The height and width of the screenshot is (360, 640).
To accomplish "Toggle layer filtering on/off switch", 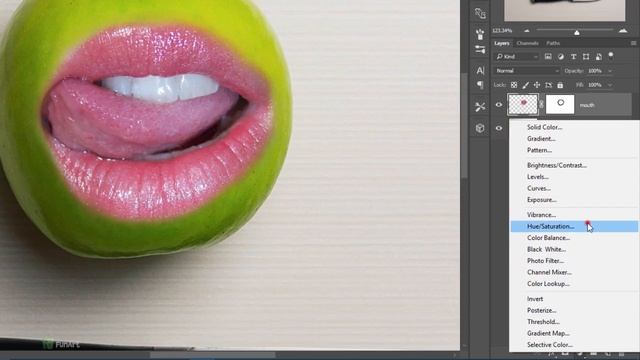I will 611,56.
